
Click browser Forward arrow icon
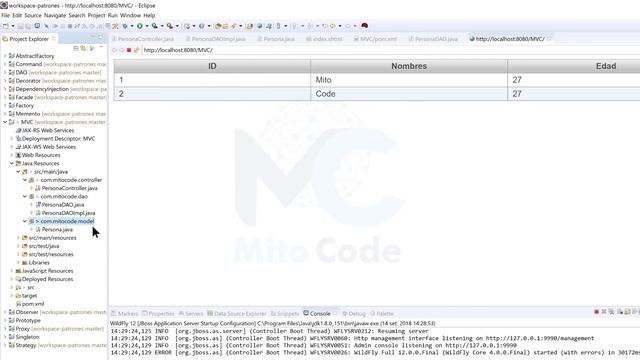point(122,50)
